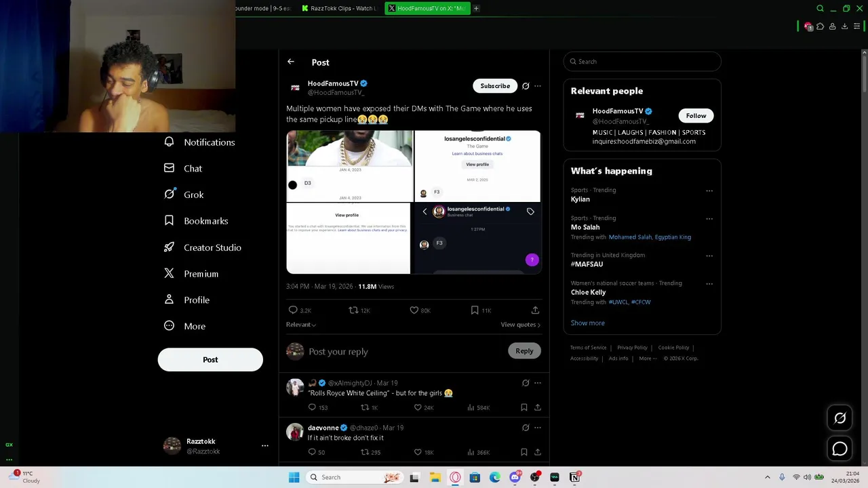Viewport: 868px width, 488px height.
Task: Open Notifications in the sidebar
Action: pyautogui.click(x=199, y=142)
